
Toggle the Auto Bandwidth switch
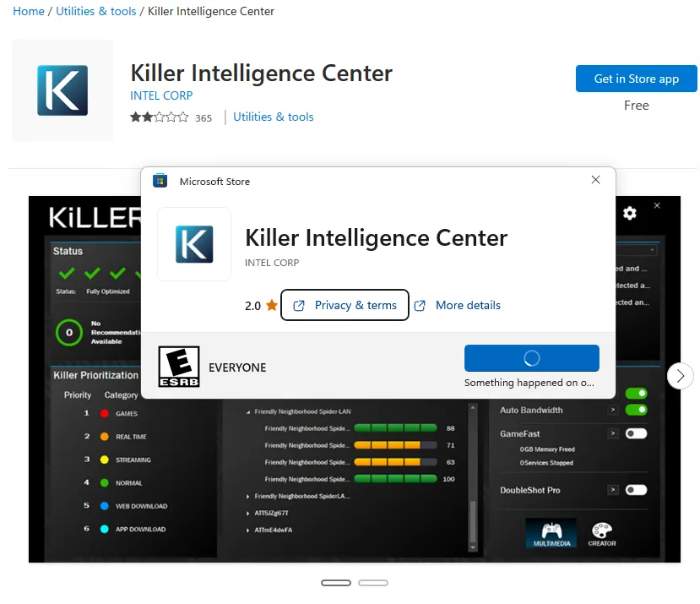(x=636, y=410)
